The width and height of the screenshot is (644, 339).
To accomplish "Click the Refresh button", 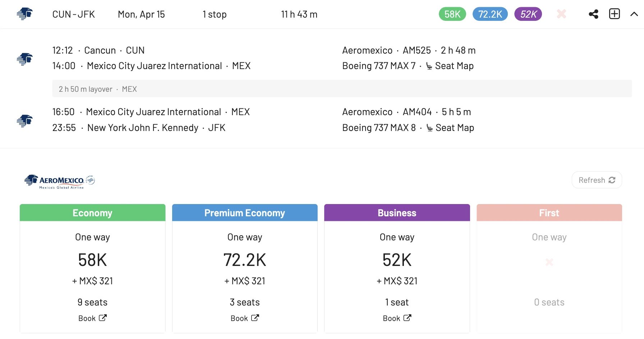I will pyautogui.click(x=597, y=180).
